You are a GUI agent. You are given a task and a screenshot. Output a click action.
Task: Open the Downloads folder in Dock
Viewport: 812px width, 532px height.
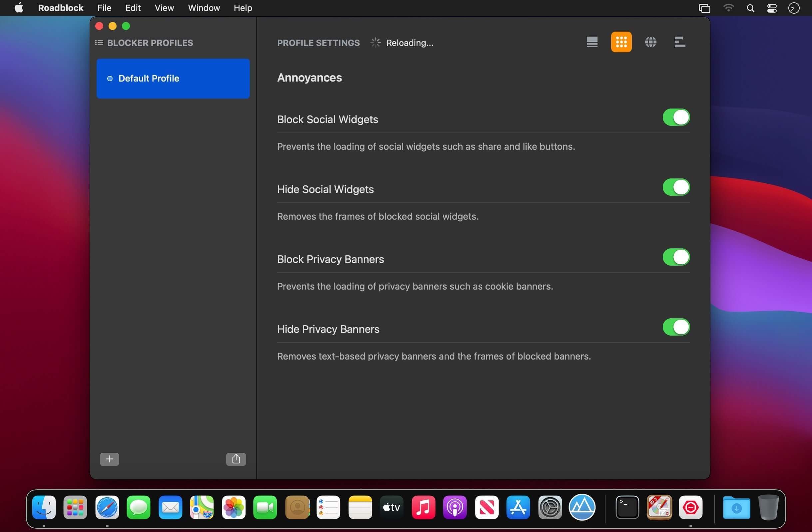(x=736, y=507)
